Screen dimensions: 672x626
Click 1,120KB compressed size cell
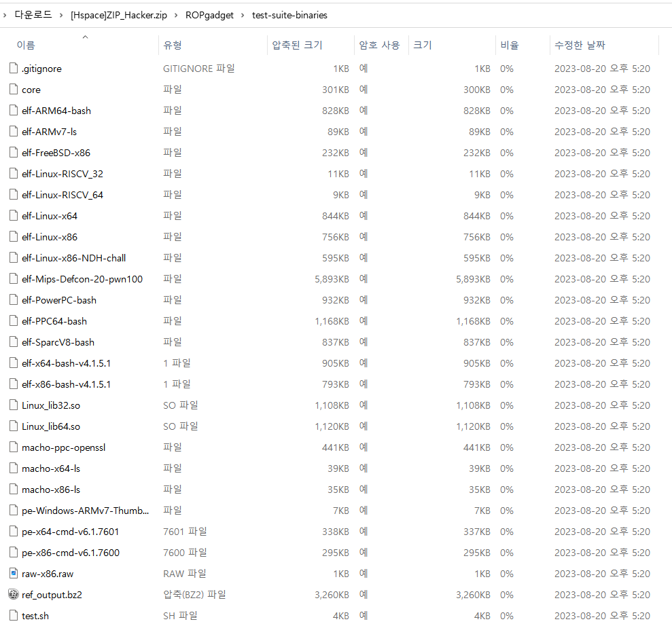click(332, 426)
